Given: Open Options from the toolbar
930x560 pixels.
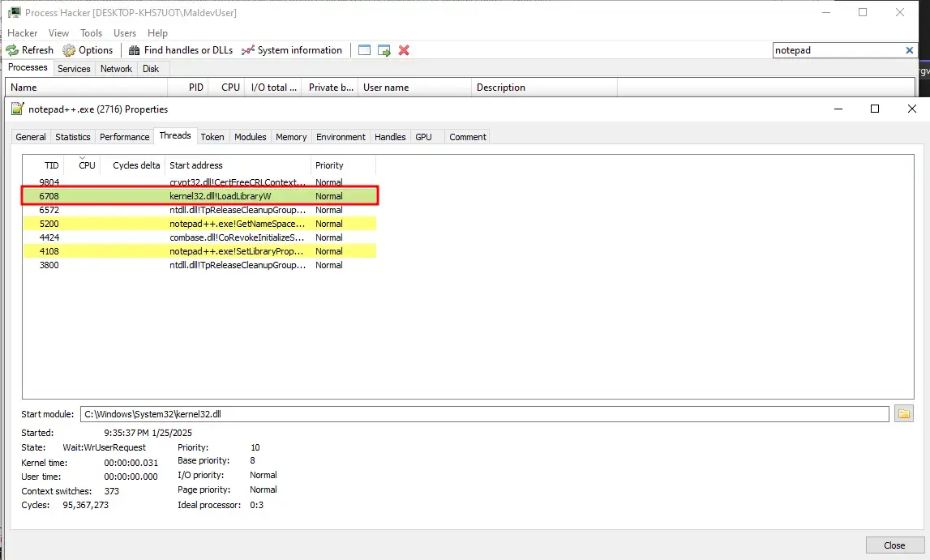Looking at the screenshot, I should coord(88,50).
